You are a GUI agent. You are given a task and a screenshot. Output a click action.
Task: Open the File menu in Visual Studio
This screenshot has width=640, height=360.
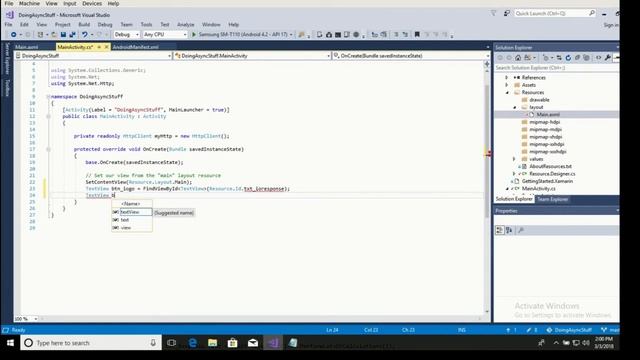point(8,24)
